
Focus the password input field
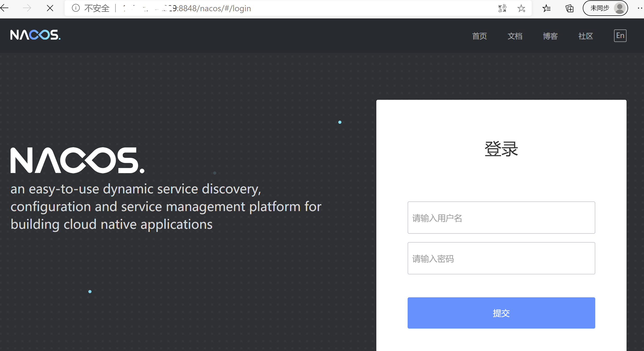pos(501,258)
